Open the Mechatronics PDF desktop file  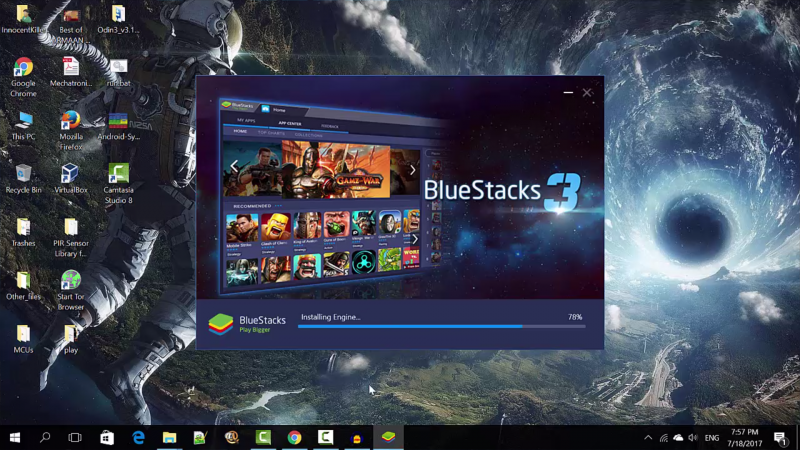[x=71, y=71]
